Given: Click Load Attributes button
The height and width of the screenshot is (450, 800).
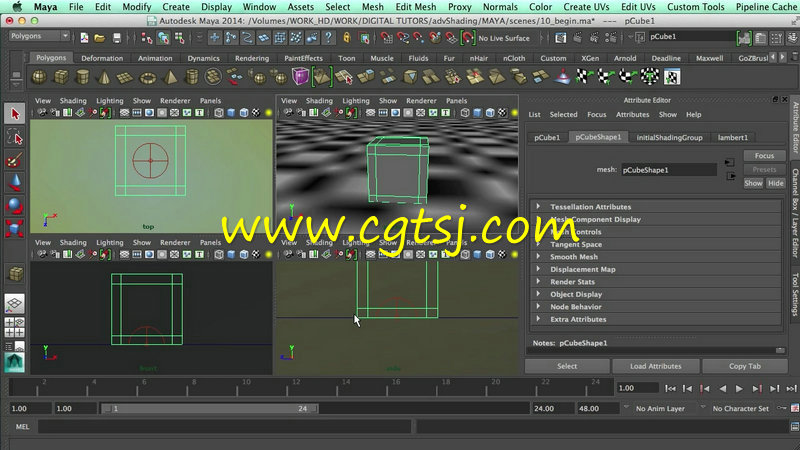Looking at the screenshot, I should coord(655,366).
